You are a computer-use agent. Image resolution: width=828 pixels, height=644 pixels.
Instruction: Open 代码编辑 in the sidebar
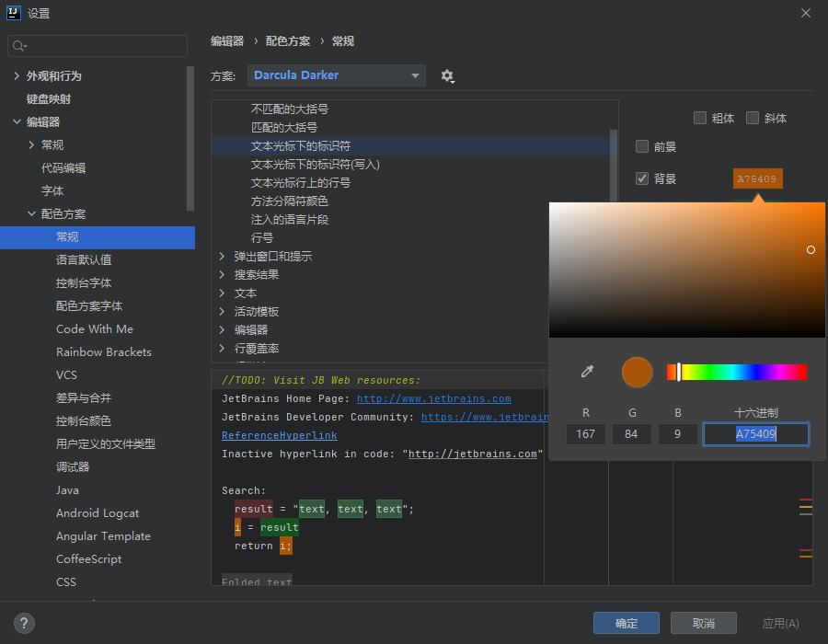coord(63,167)
